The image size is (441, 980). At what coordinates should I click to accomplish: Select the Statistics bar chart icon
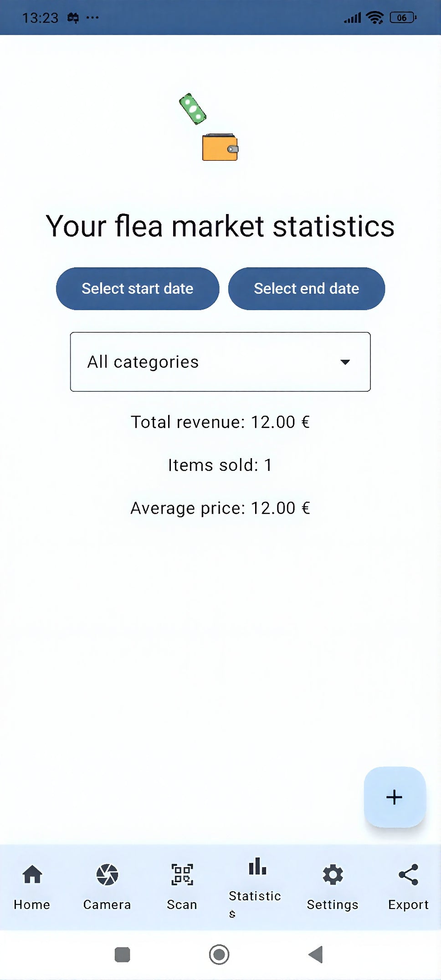[257, 867]
